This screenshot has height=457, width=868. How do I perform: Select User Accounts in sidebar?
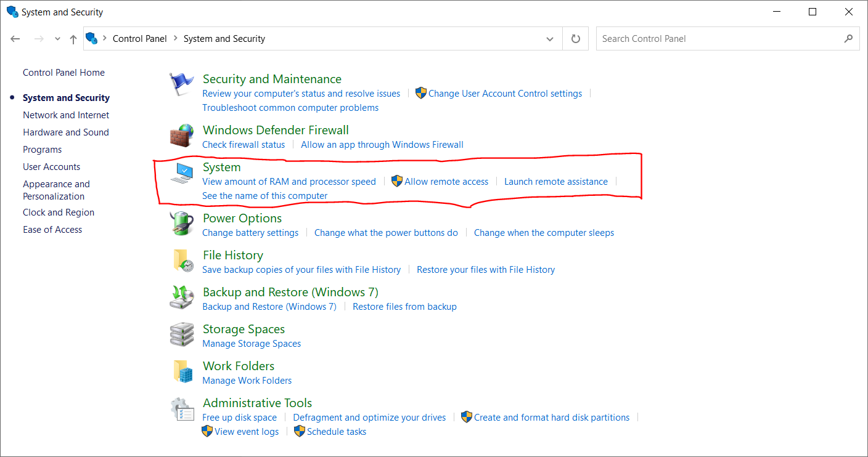pos(52,167)
